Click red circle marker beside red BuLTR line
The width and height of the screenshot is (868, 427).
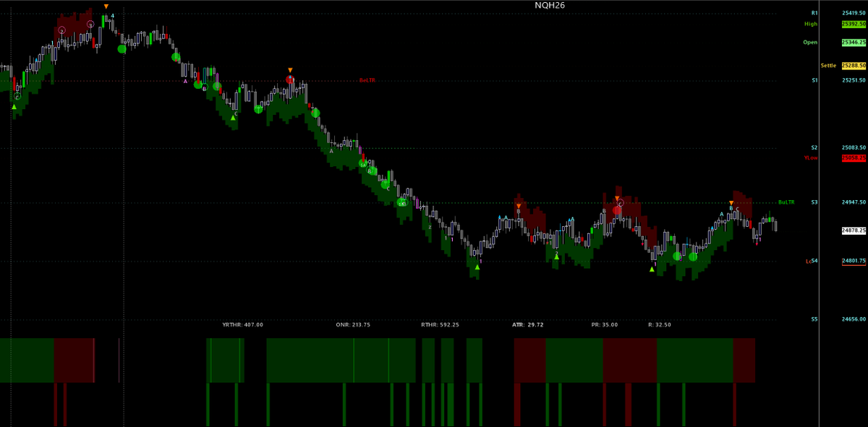(x=290, y=78)
